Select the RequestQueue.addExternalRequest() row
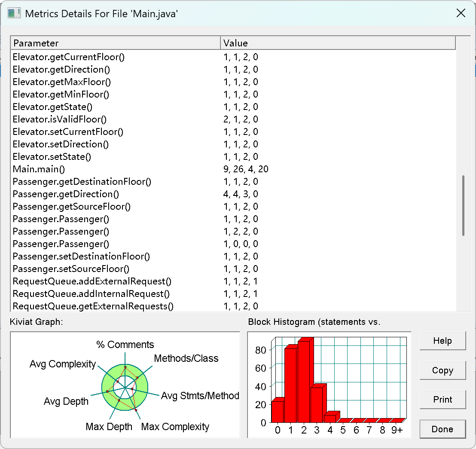The image size is (476, 449). (233, 281)
